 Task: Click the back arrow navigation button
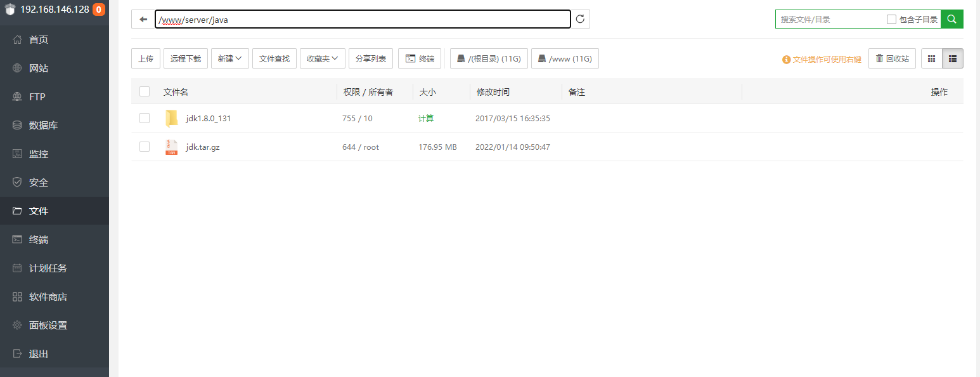[143, 20]
